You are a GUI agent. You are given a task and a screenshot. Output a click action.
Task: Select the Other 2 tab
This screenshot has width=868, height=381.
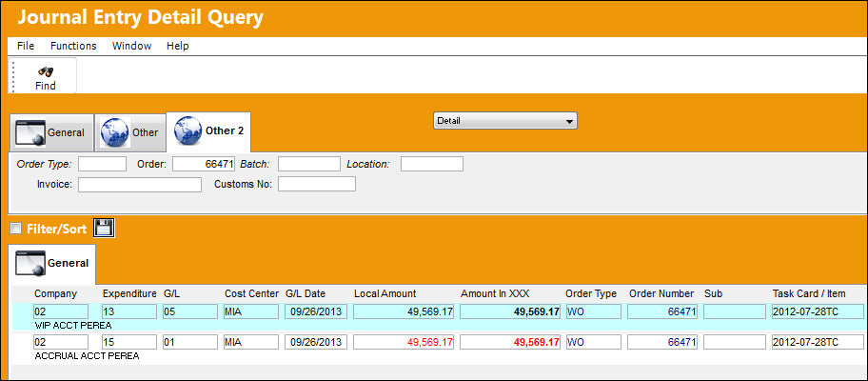click(208, 131)
